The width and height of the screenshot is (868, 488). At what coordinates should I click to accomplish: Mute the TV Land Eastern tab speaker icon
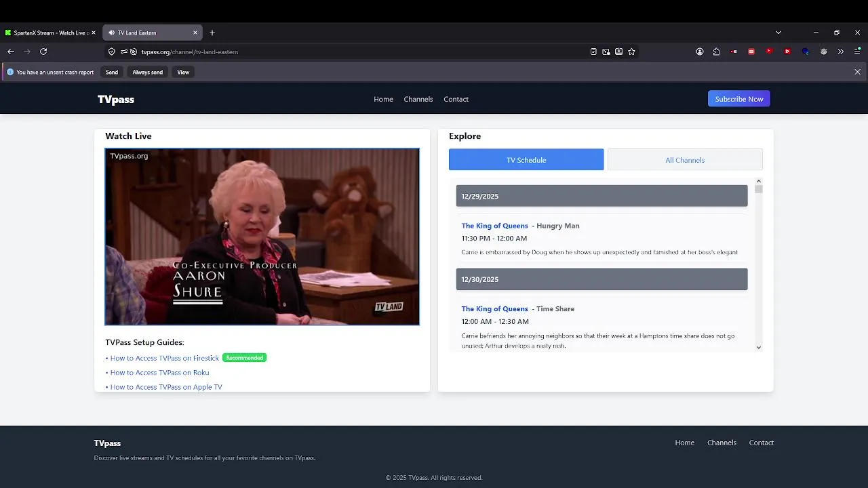tap(111, 33)
